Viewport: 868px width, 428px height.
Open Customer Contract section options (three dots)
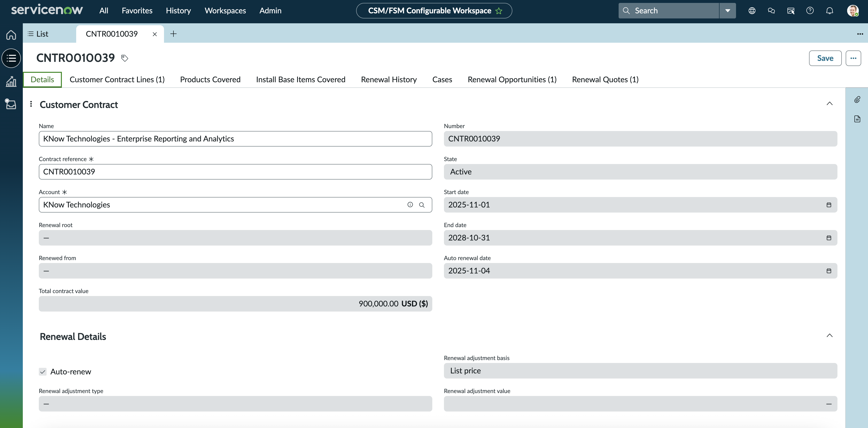pos(31,104)
